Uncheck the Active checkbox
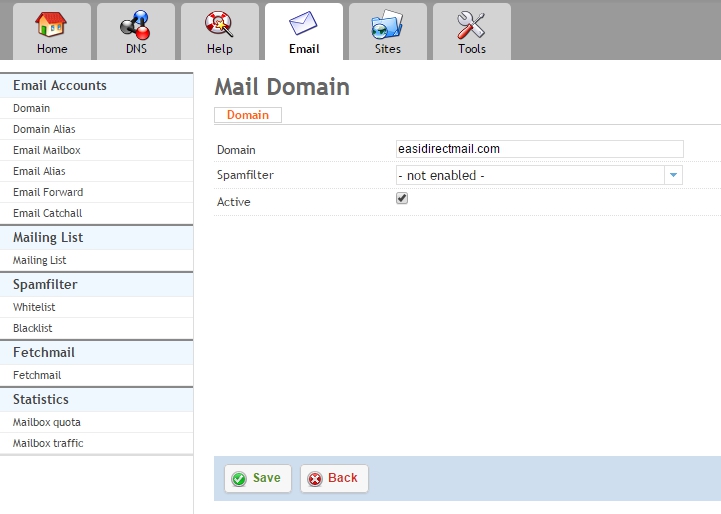Image resolution: width=721 pixels, height=514 pixels. pyautogui.click(x=402, y=198)
